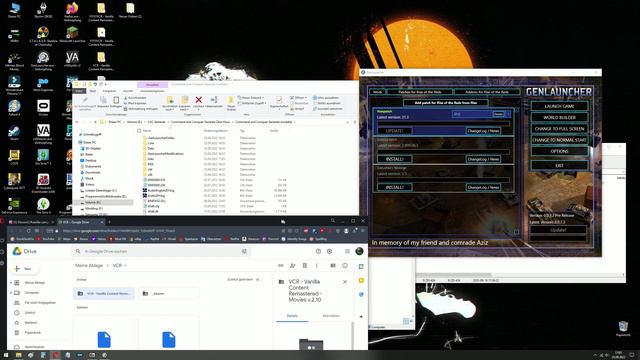Open the Ansicht tab in Explorer ribbon

[x=128, y=91]
